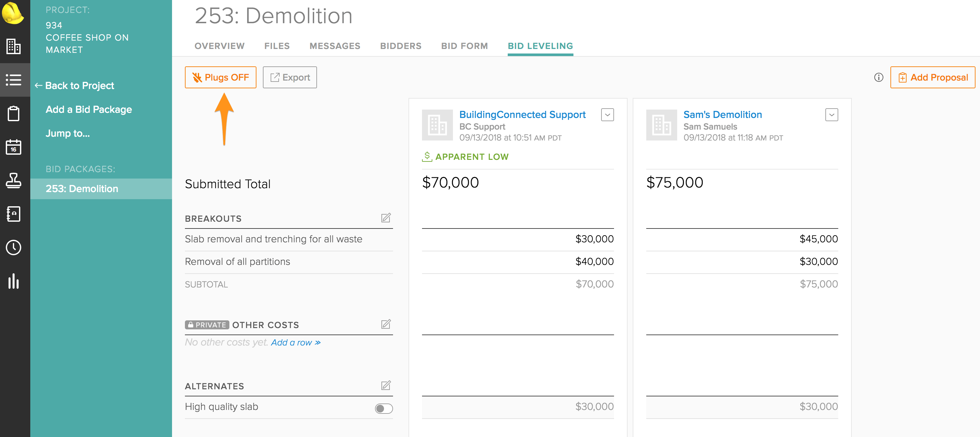The height and width of the screenshot is (437, 980).
Task: Edit the Alternates section
Action: [386, 385]
